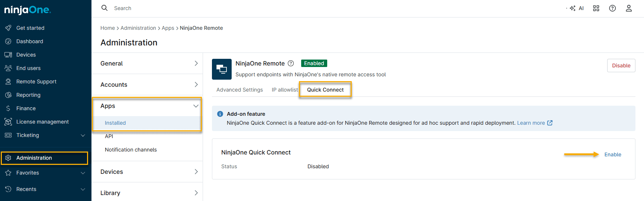Click the Remote Support headset icon
This screenshot has height=201, width=644.
pyautogui.click(x=8, y=82)
